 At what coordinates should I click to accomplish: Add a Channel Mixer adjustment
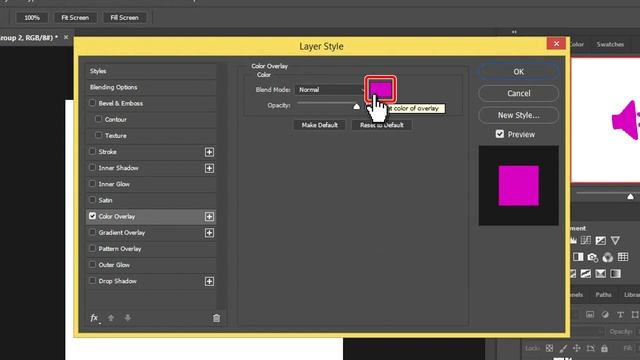pos(608,257)
